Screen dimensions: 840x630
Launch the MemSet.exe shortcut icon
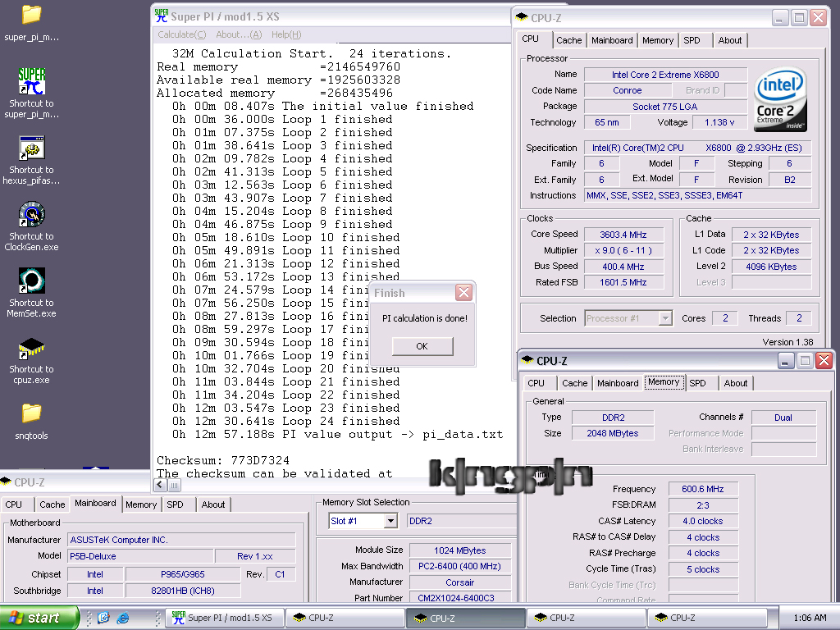[32, 281]
